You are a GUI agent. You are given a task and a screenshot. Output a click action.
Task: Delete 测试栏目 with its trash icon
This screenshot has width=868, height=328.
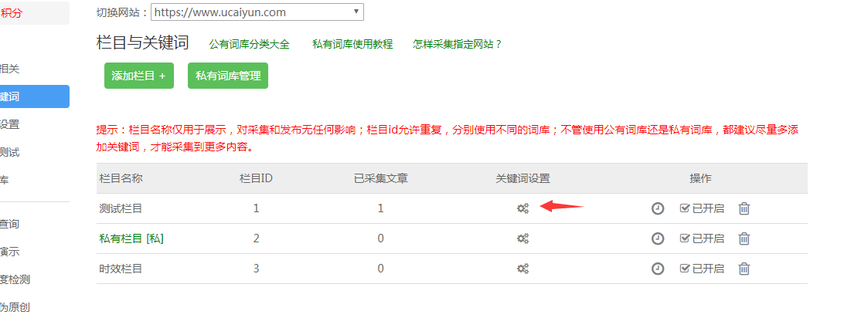[x=744, y=208]
